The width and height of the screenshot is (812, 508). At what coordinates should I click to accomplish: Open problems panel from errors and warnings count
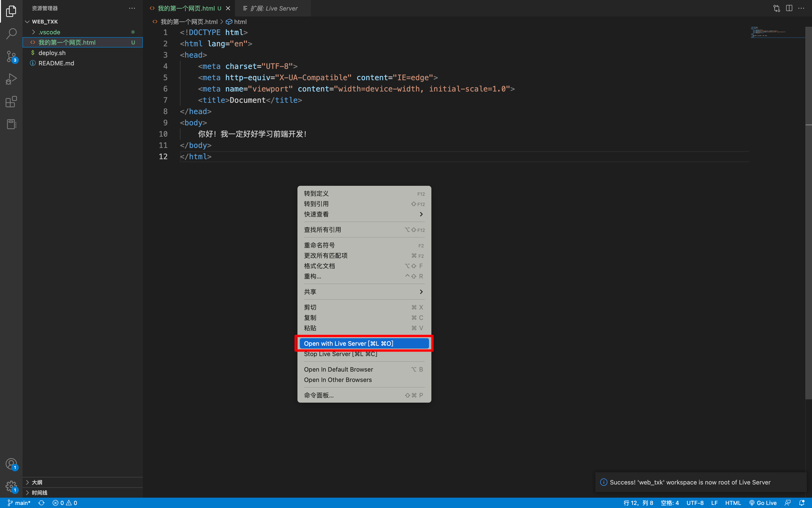coord(65,503)
